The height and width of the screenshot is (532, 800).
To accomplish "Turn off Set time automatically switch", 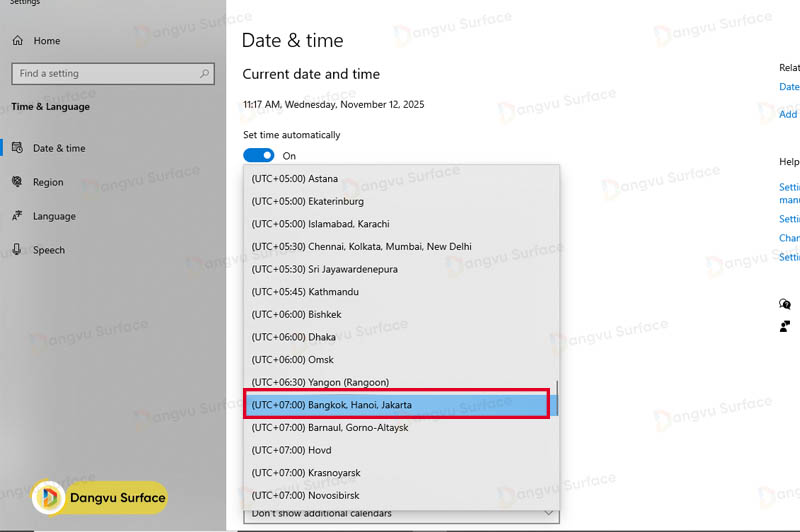I will click(258, 156).
